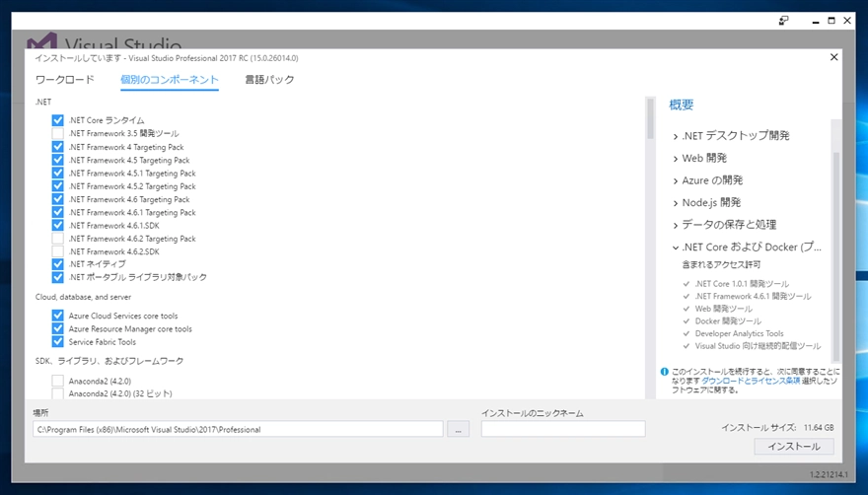Click the browse (...) button for install location
The width and height of the screenshot is (868, 495).
point(459,429)
